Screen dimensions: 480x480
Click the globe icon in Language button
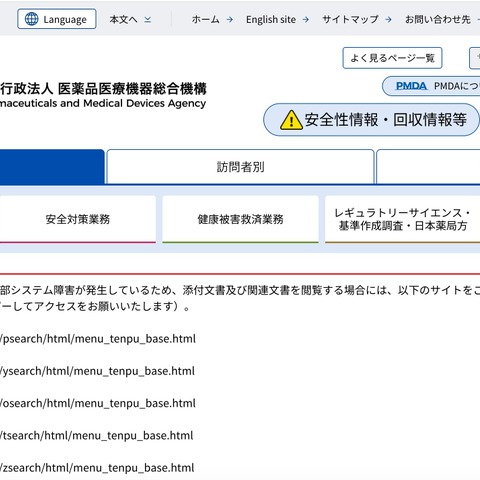click(32, 19)
